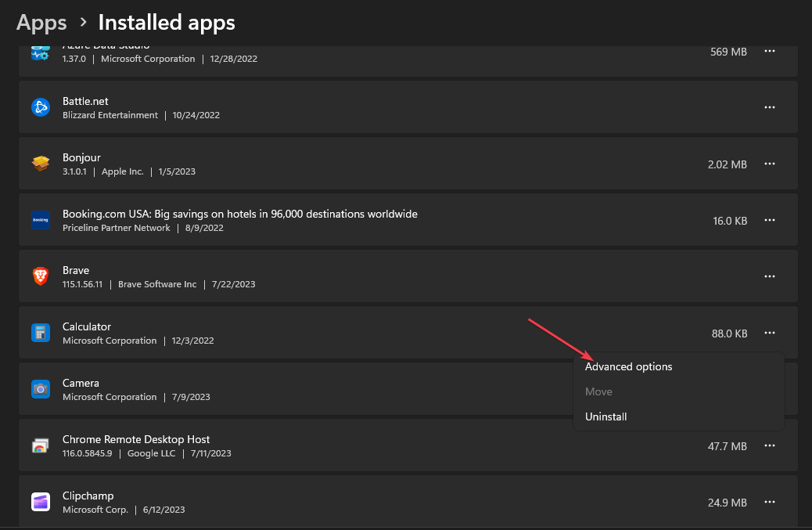Click the Brave app name
Viewport: 812px width, 530px height.
(76, 270)
